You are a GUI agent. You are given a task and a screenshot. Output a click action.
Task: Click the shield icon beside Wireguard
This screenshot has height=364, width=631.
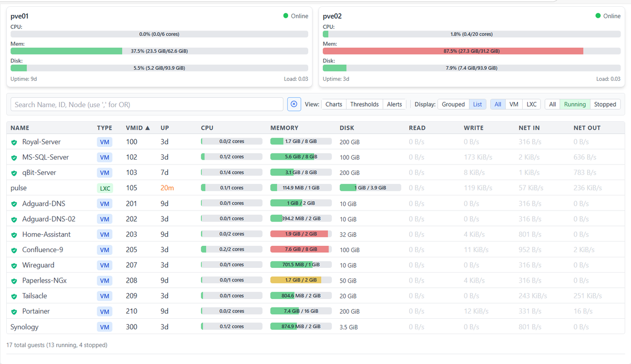(x=14, y=265)
